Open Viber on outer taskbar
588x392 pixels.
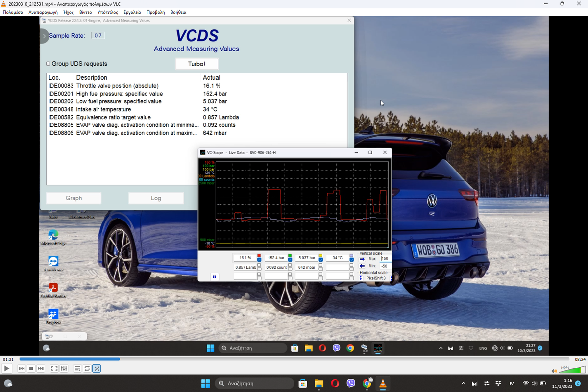(351, 383)
